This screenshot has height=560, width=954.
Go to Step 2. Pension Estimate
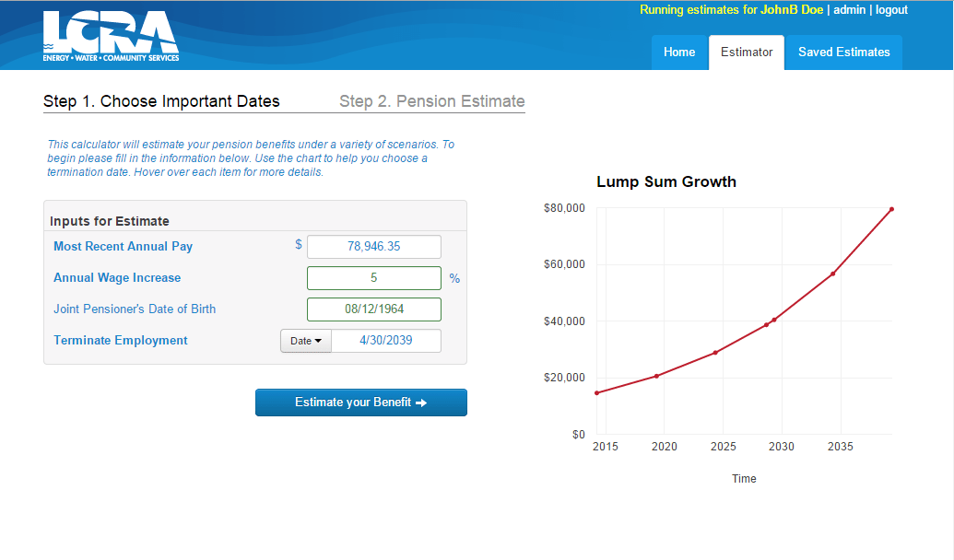click(431, 101)
